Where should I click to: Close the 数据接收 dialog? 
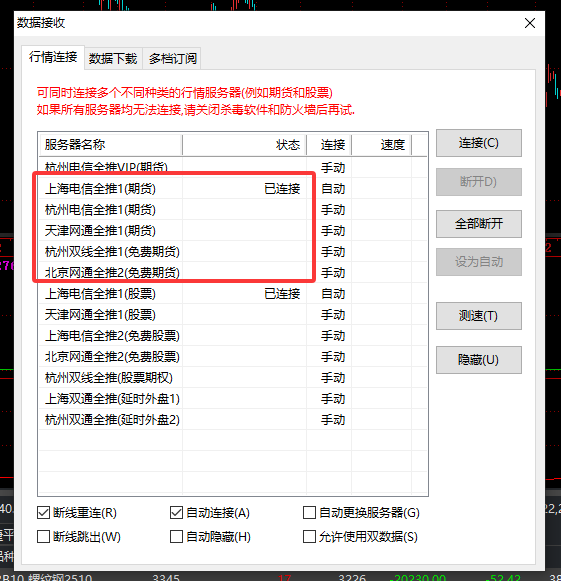[x=530, y=23]
